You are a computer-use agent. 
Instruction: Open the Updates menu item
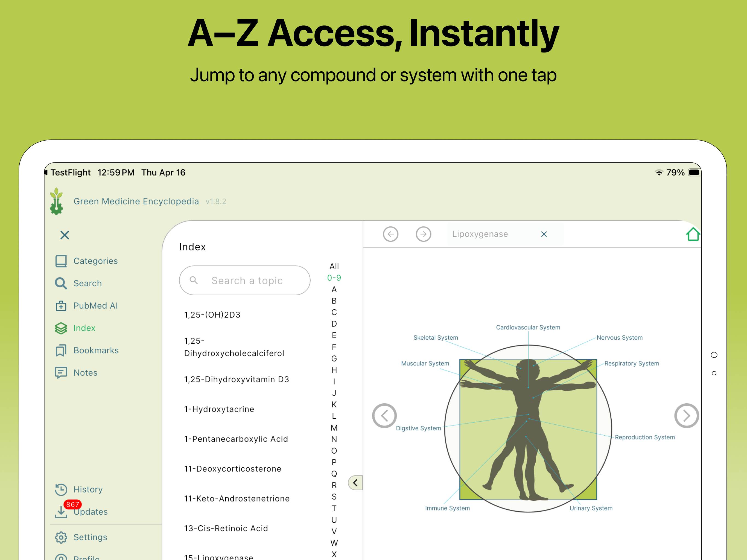point(91,512)
